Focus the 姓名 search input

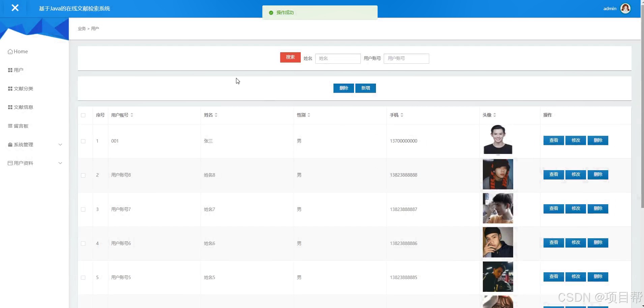click(338, 59)
